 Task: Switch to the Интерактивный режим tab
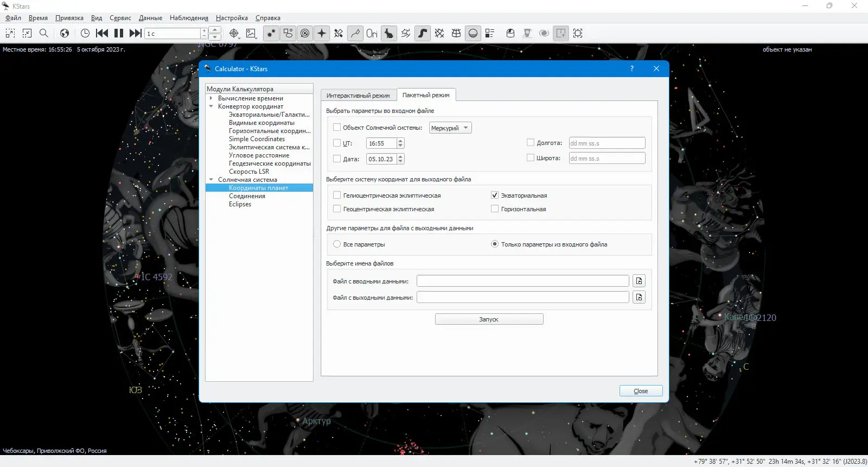coord(358,95)
